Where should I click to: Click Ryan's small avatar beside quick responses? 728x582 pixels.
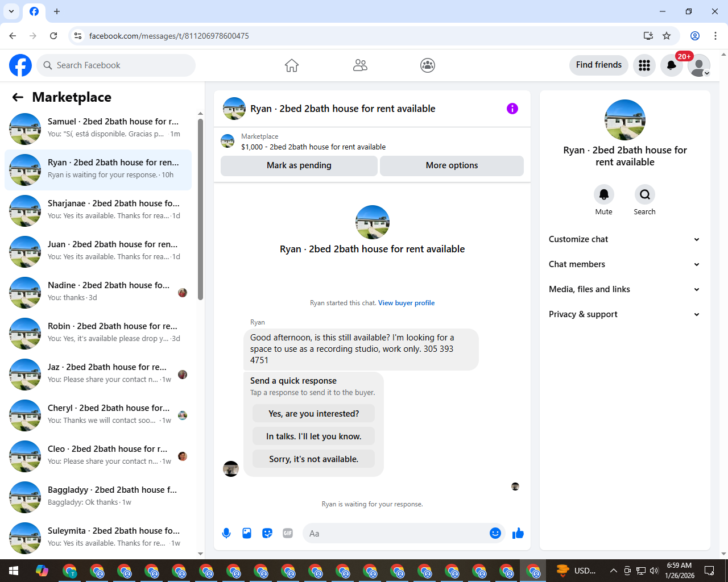point(231,469)
